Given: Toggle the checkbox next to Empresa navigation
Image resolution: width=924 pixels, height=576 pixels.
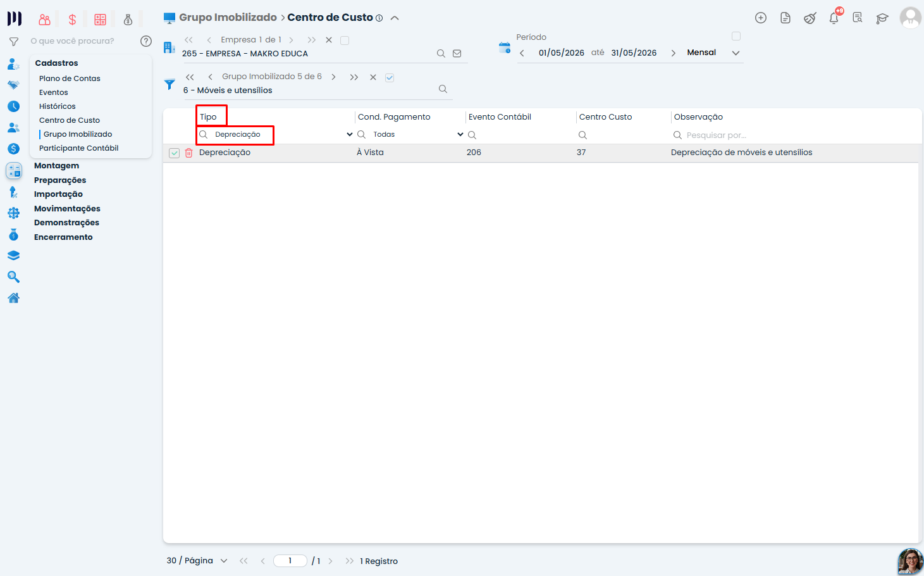Looking at the screenshot, I should [345, 41].
